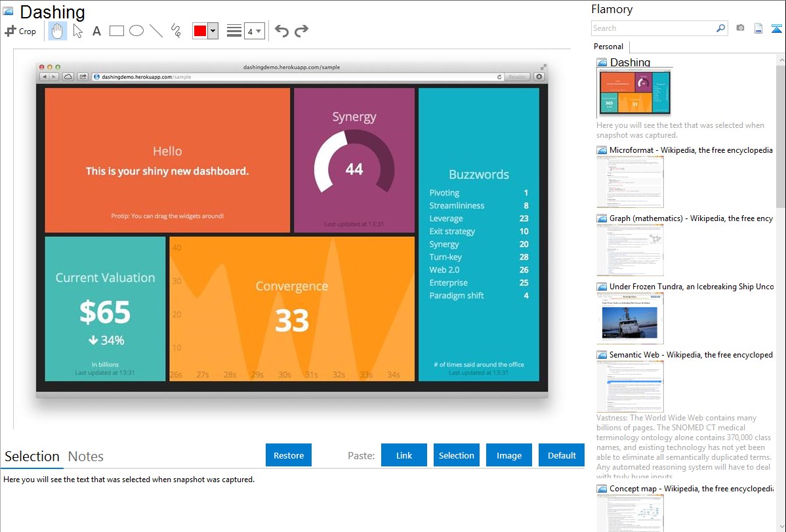Pick the ellipse shape tool
The width and height of the screenshot is (786, 532).
(136, 31)
